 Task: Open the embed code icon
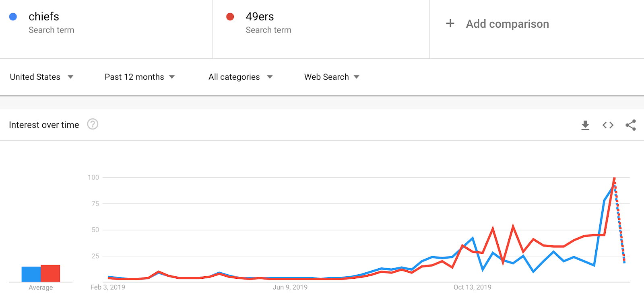pyautogui.click(x=608, y=125)
